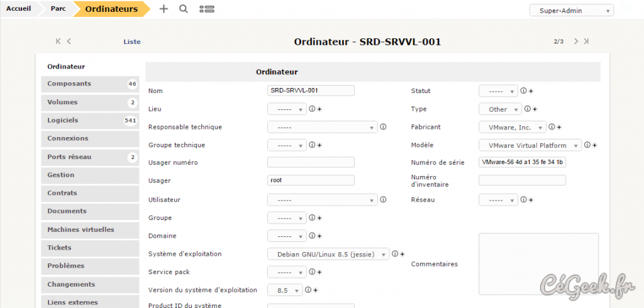This screenshot has width=644, height=308.
Task: Switch to the Composants tab
Action: tap(90, 84)
